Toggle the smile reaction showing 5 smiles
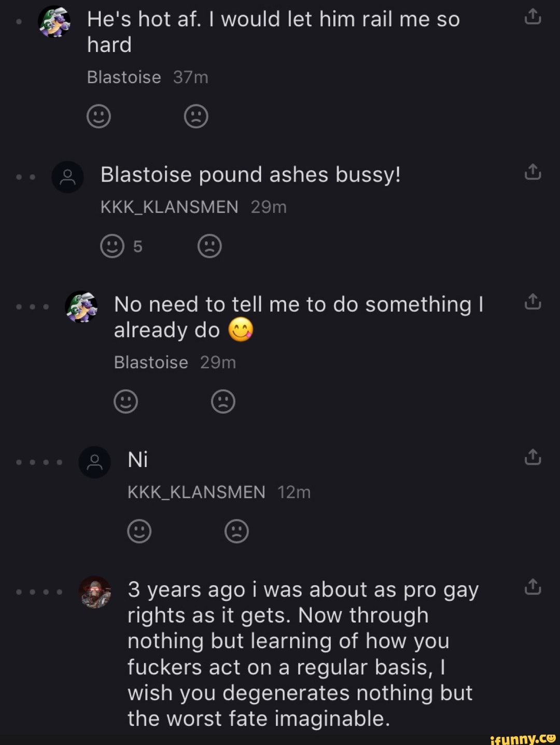560x745 pixels. click(112, 246)
